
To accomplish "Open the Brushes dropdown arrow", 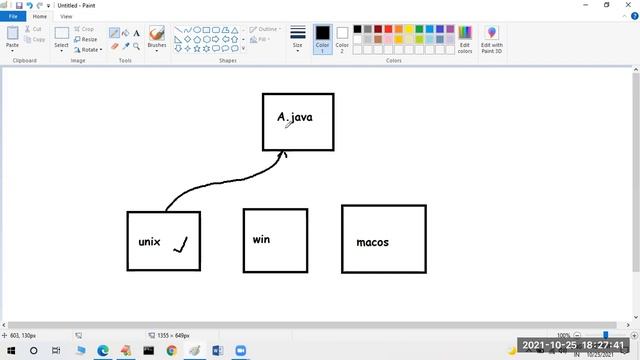I will [157, 51].
